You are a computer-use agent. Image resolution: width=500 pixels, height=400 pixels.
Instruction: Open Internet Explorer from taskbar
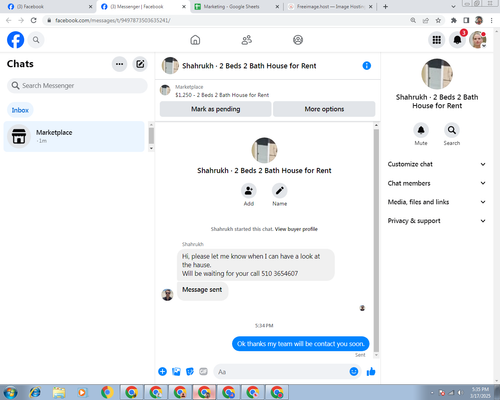pyautogui.click(x=35, y=393)
